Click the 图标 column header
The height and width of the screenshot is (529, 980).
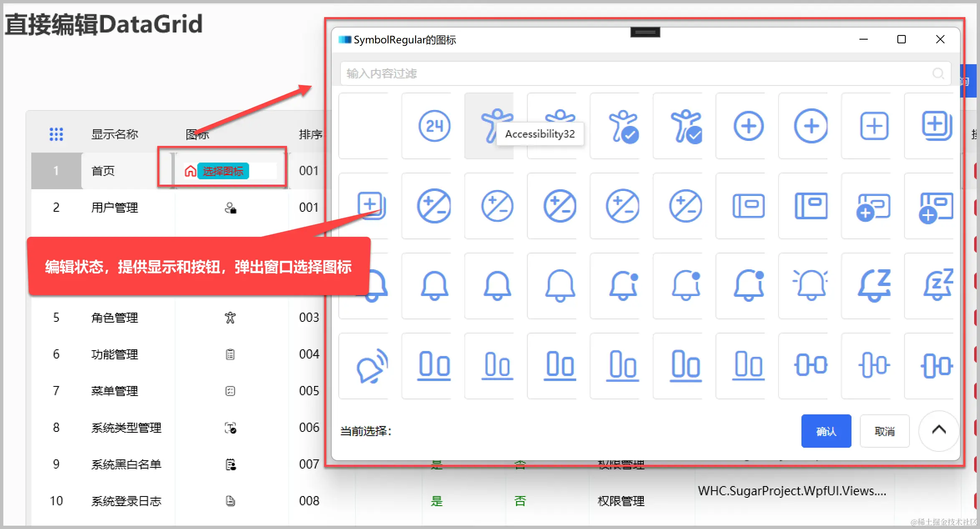197,134
